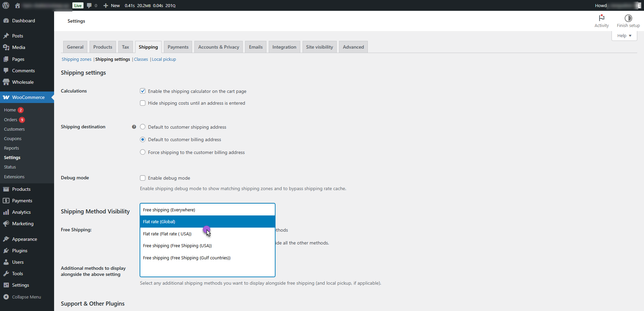Check Hide shipping costs until address entered

tap(143, 103)
